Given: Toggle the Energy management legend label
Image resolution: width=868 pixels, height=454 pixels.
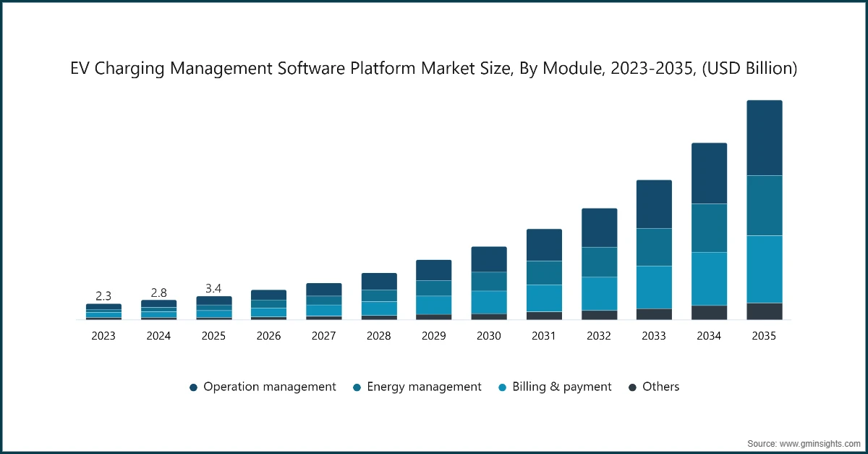Looking at the screenshot, I should [424, 387].
